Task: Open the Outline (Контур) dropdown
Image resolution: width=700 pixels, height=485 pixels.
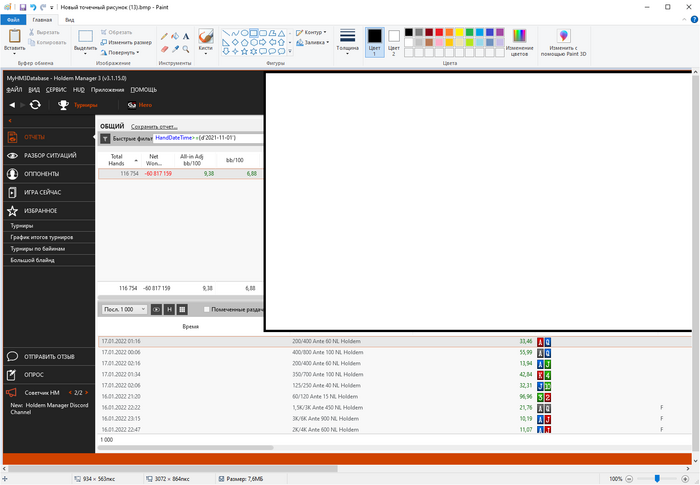Action: [x=311, y=32]
